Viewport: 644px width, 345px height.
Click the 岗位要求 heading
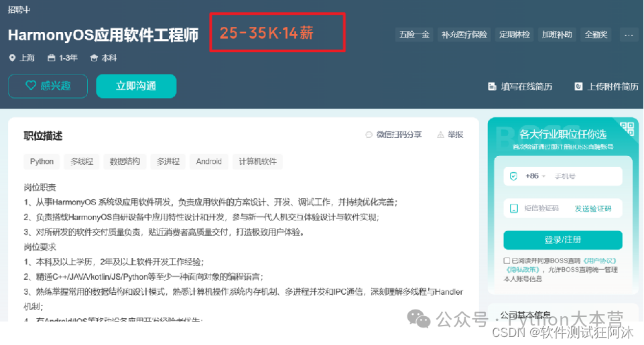click(40, 247)
